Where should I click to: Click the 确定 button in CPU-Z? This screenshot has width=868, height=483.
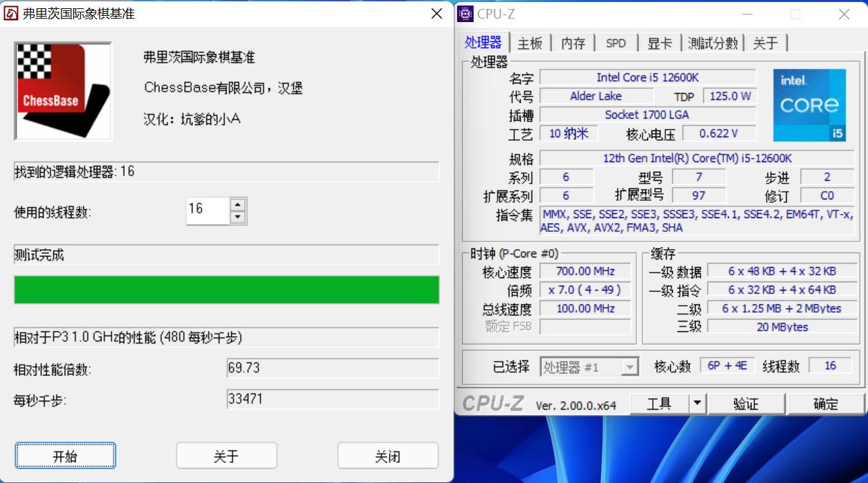825,403
